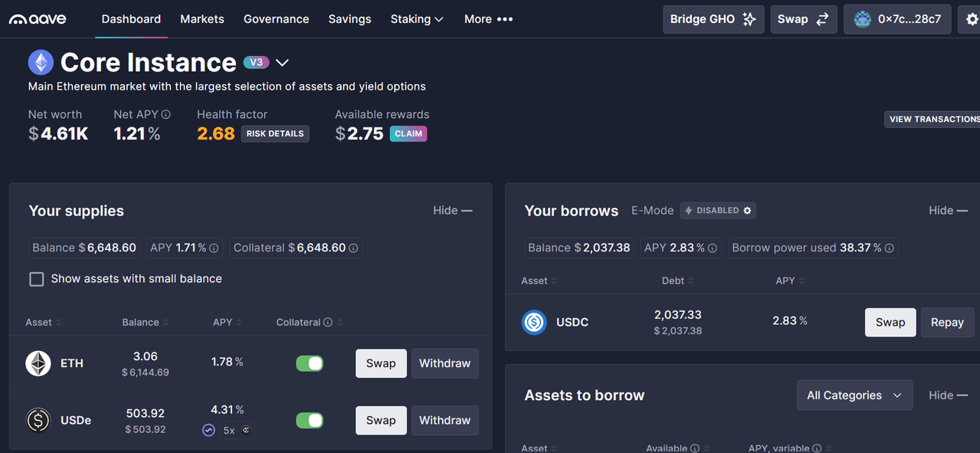Screen dimensions: 980x453
Task: Click the health factor value 2.68
Action: point(216,133)
